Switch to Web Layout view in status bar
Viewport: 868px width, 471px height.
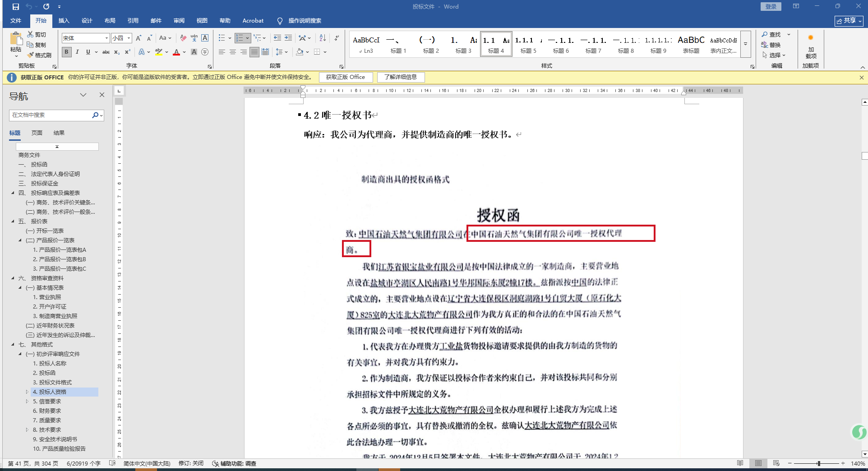776,463
